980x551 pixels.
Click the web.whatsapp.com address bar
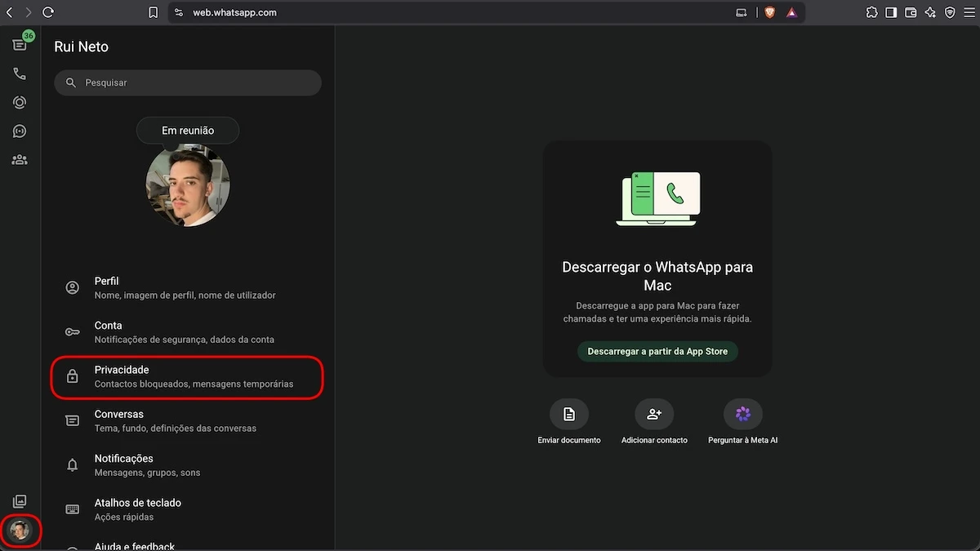point(487,12)
